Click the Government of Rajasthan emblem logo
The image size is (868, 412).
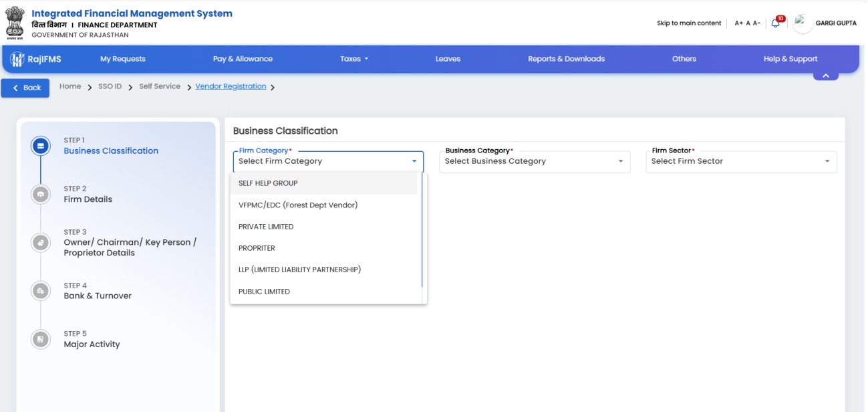click(15, 23)
